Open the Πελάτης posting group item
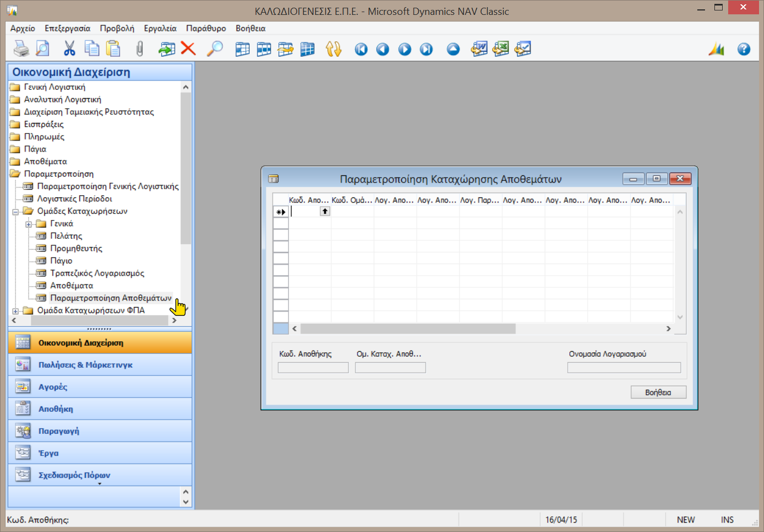 (x=66, y=236)
